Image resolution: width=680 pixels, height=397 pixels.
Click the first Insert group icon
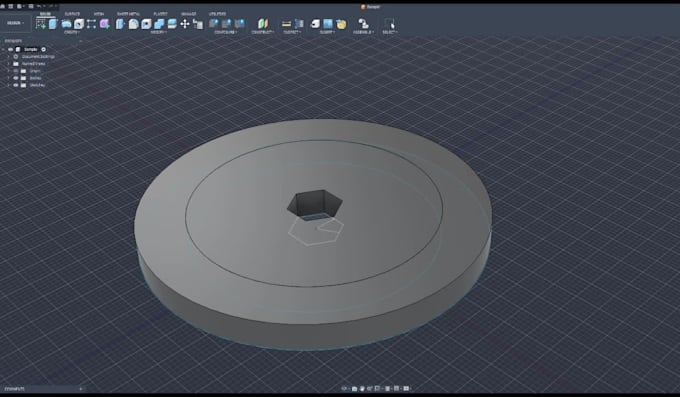pyautogui.click(x=315, y=24)
